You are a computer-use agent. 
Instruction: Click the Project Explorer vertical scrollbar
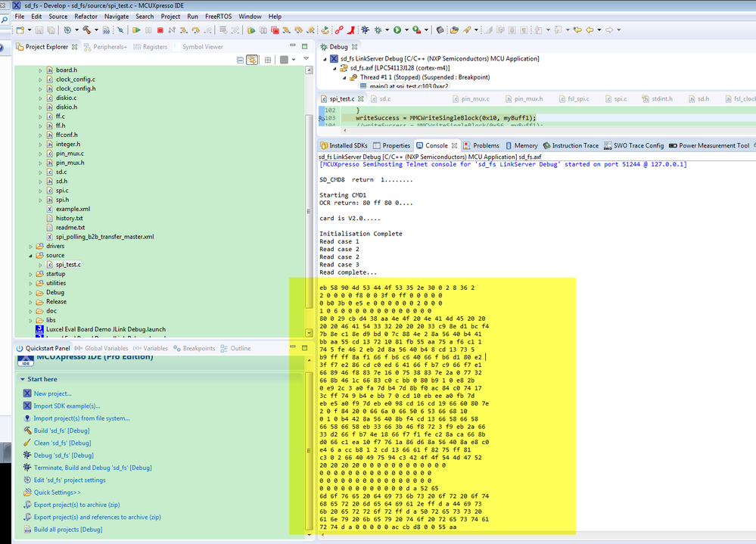tap(309, 212)
